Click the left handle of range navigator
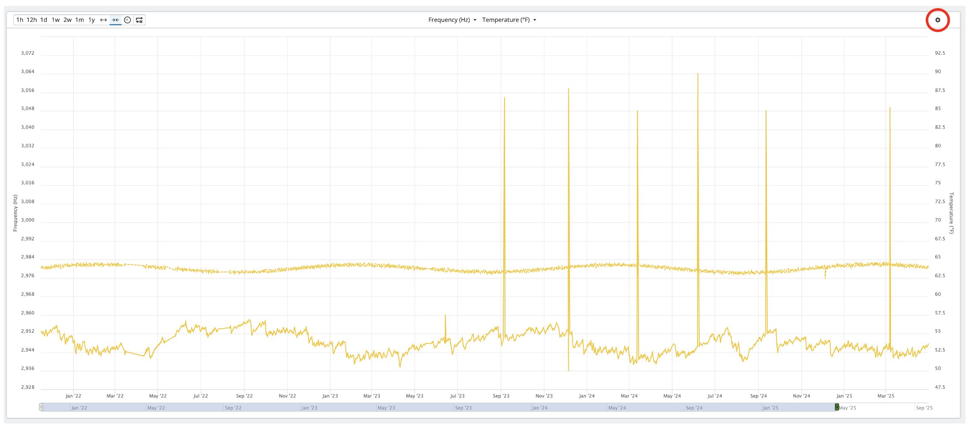980x432 pixels. (x=41, y=407)
